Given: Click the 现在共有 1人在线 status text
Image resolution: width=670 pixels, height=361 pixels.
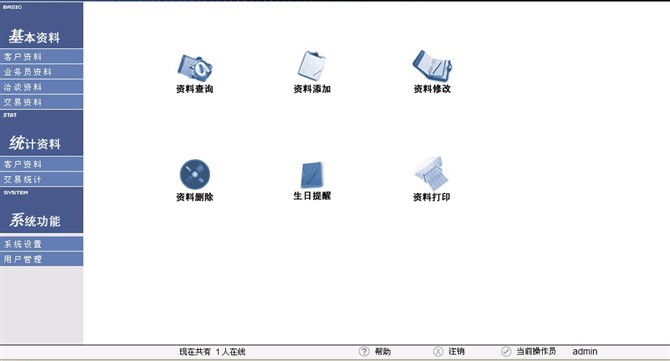Looking at the screenshot, I should point(212,352).
